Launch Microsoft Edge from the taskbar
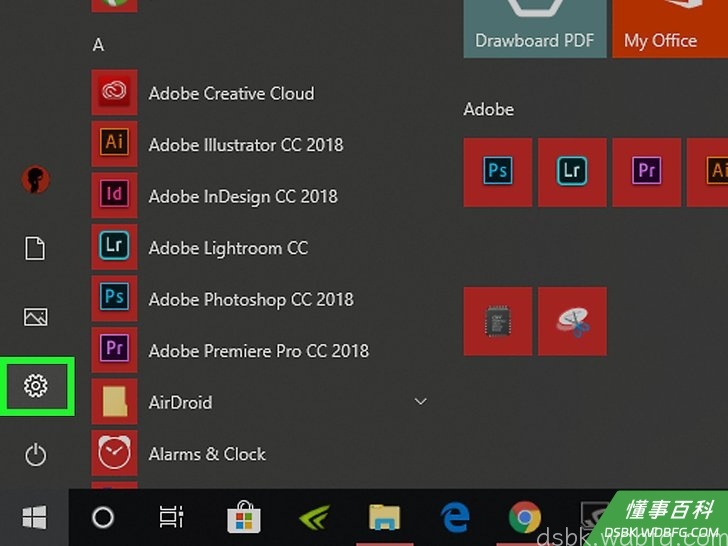This screenshot has width=728, height=546. [455, 517]
